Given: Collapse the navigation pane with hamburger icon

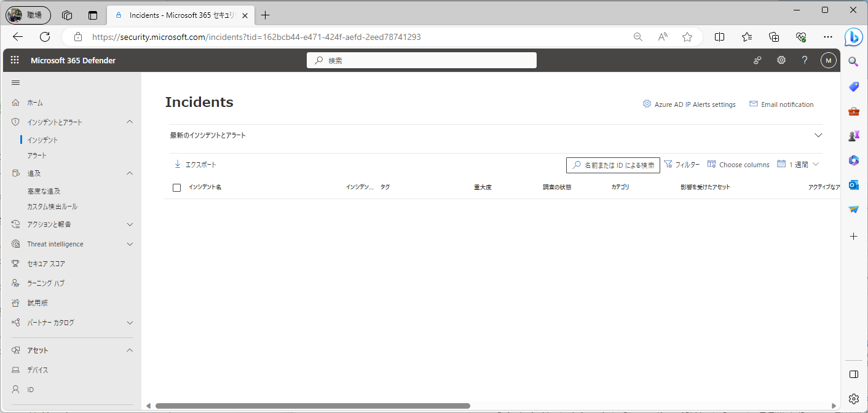Looking at the screenshot, I should tap(15, 83).
